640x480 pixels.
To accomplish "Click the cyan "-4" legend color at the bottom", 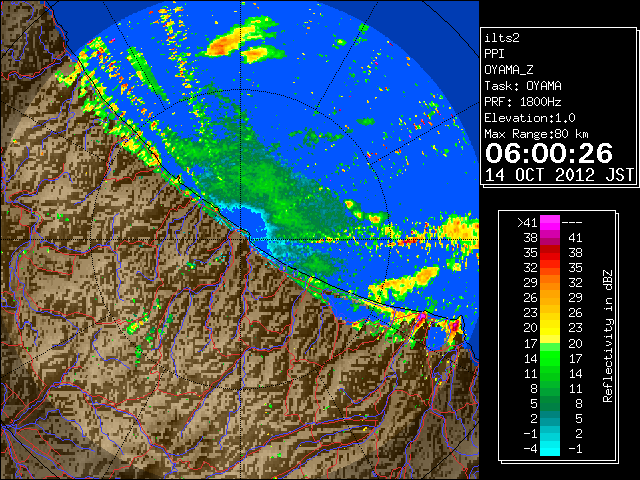I will click(549, 448).
